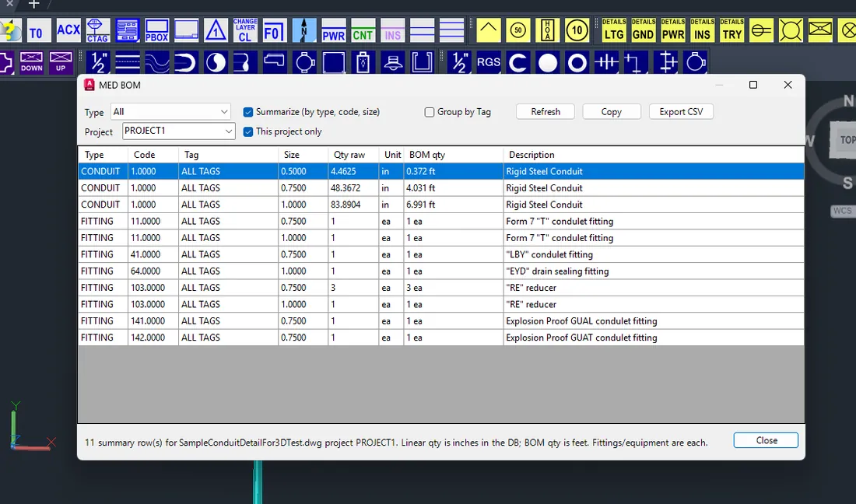Click the purple UP box icon
Image resolution: width=856 pixels, height=504 pixels.
pyautogui.click(x=61, y=62)
